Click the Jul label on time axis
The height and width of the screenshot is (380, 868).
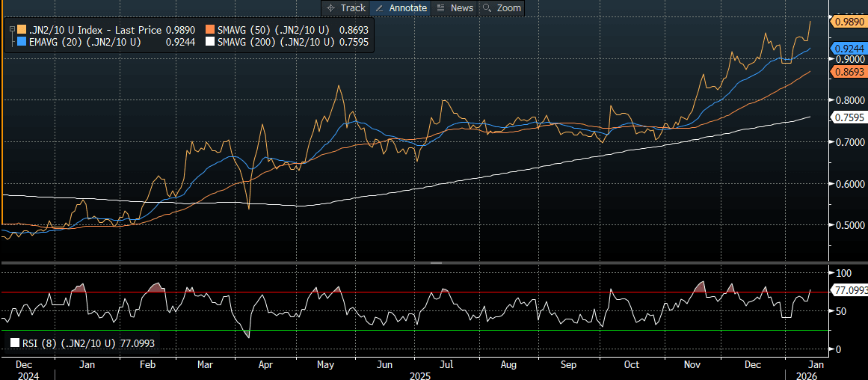pyautogui.click(x=446, y=364)
